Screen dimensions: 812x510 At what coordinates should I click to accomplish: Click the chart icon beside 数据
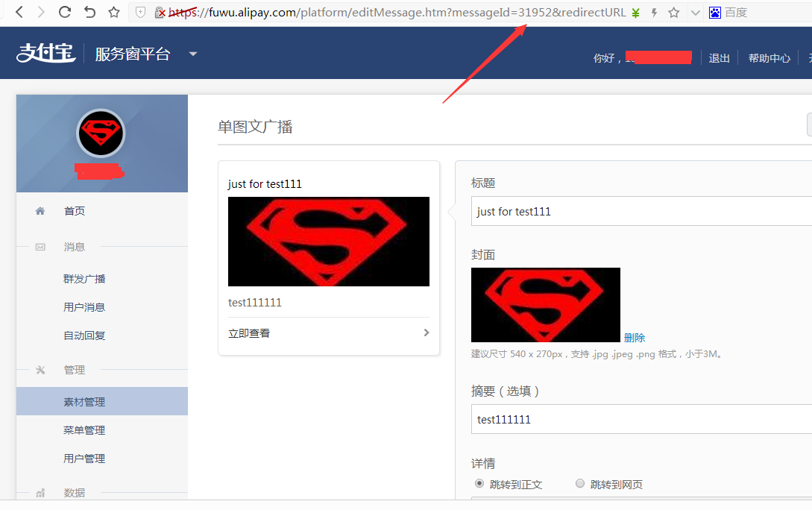pos(40,493)
